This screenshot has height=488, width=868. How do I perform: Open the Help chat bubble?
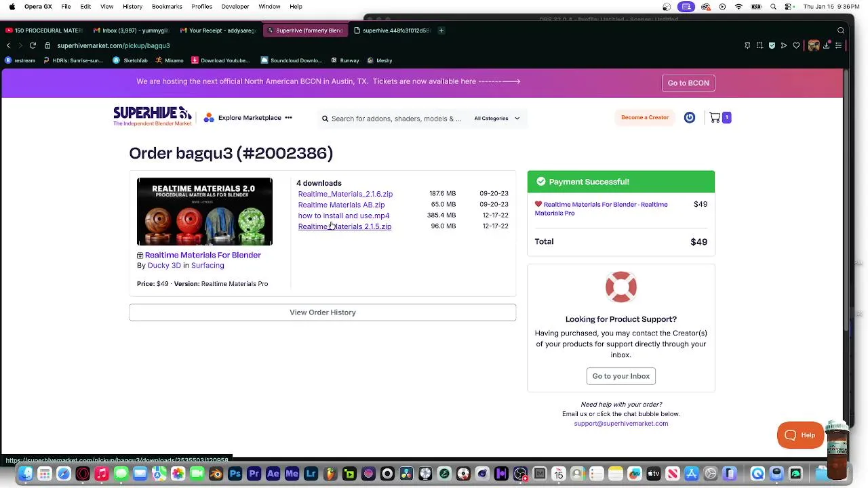pos(800,435)
